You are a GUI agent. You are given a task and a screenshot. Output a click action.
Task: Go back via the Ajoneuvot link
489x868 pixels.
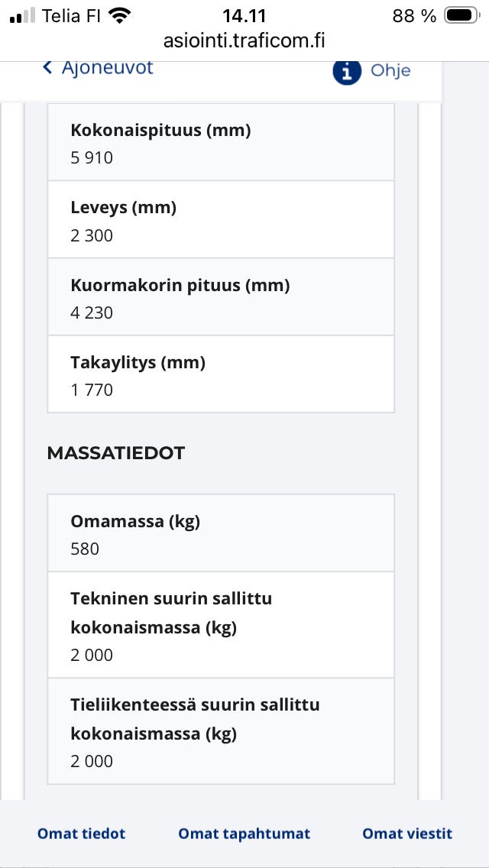[105, 68]
